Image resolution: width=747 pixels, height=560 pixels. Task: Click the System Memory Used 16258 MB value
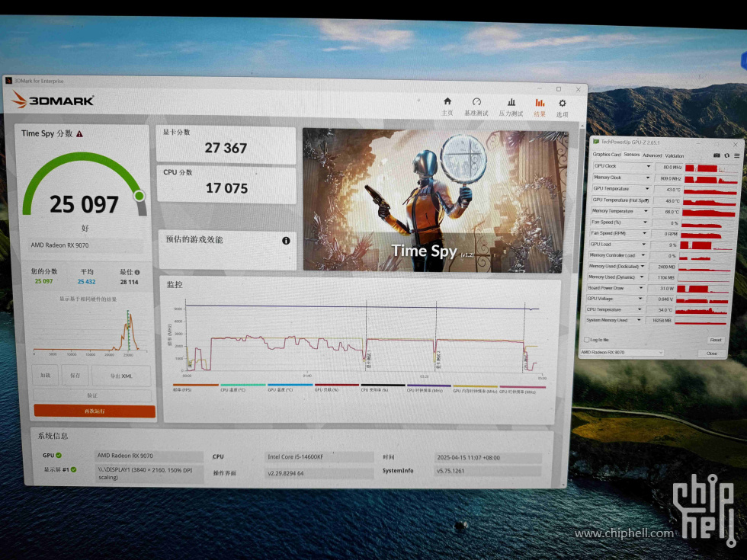click(x=662, y=321)
